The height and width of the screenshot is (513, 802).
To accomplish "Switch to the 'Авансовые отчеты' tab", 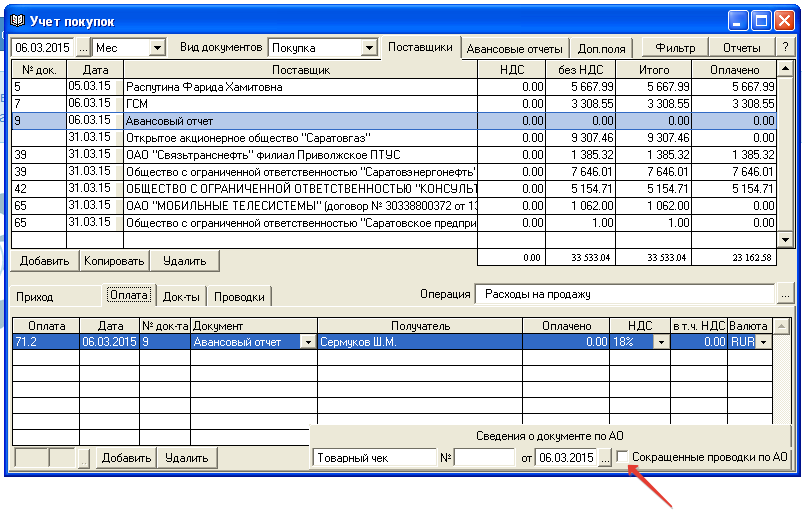I will 516,48.
